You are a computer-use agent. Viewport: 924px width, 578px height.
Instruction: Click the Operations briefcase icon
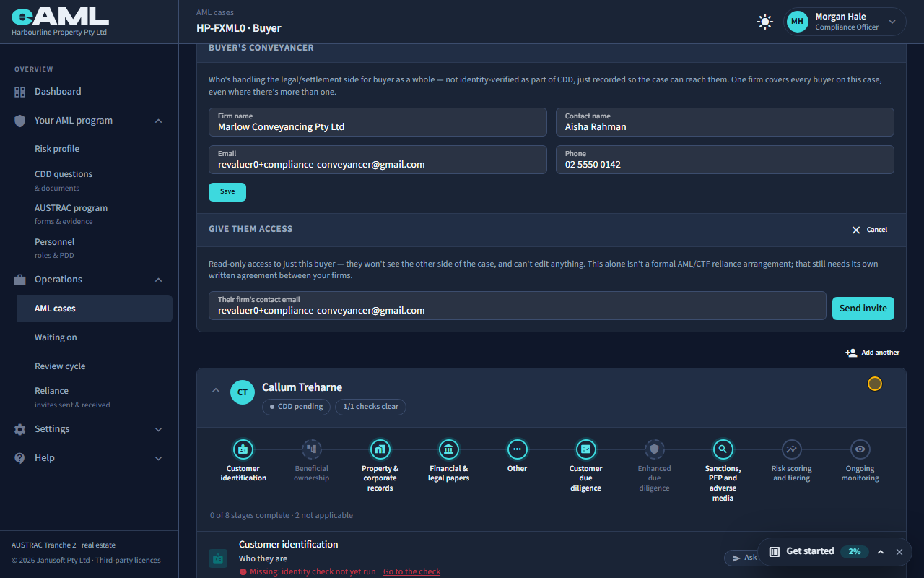tap(19, 280)
